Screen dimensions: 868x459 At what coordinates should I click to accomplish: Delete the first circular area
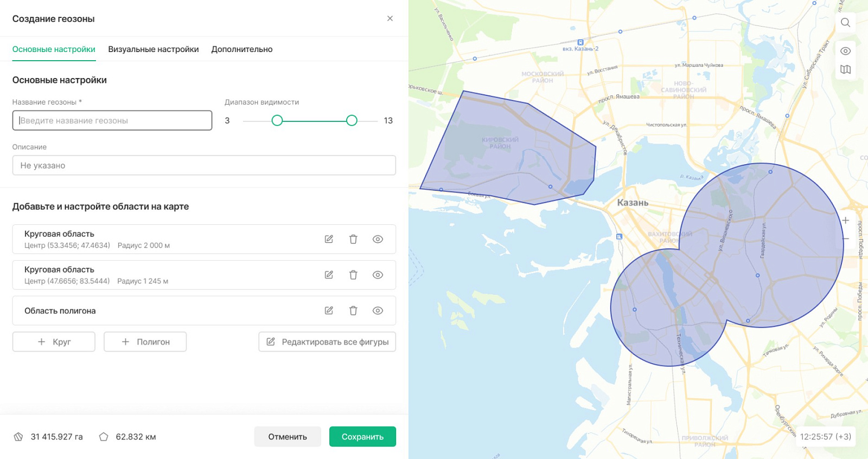pos(353,239)
